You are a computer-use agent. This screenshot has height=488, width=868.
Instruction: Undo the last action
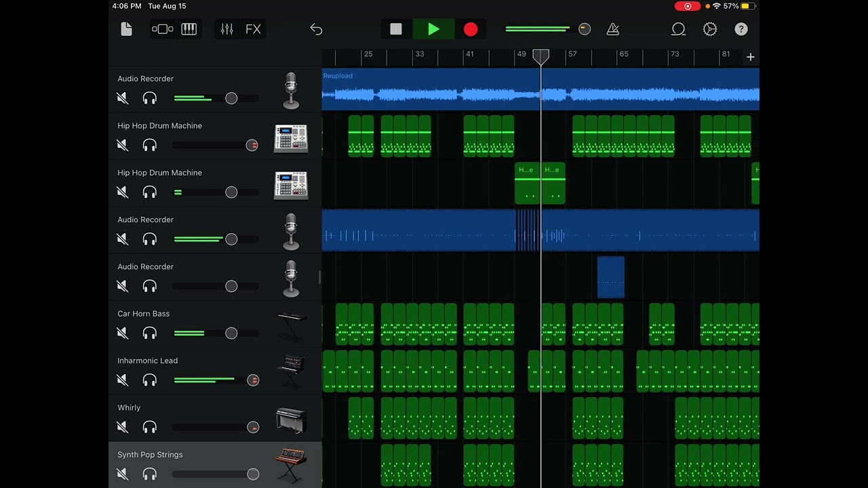316,29
